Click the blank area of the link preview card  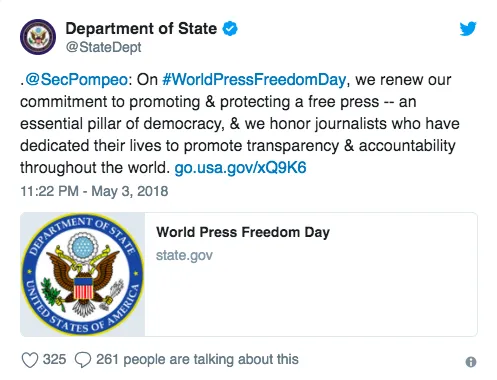coord(311,300)
